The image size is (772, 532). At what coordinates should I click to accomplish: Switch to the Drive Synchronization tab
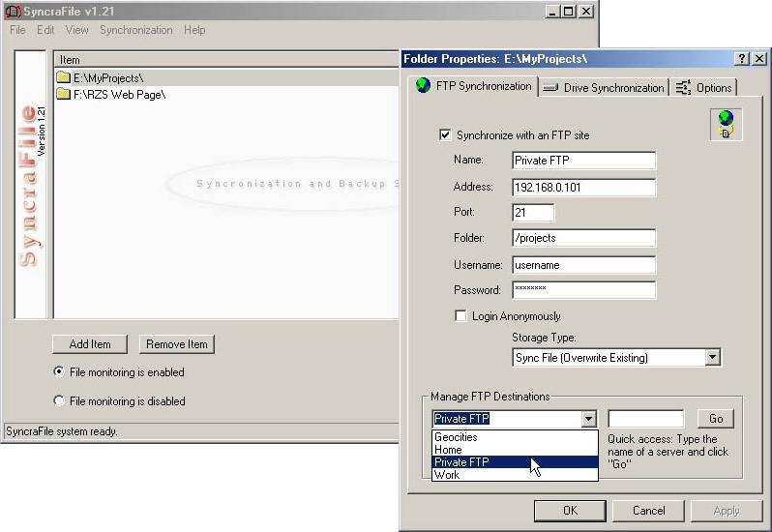coord(604,88)
